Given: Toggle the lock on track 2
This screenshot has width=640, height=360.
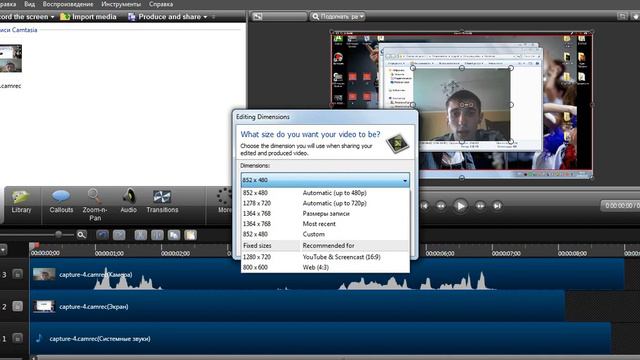Looking at the screenshot, I should tap(18, 306).
